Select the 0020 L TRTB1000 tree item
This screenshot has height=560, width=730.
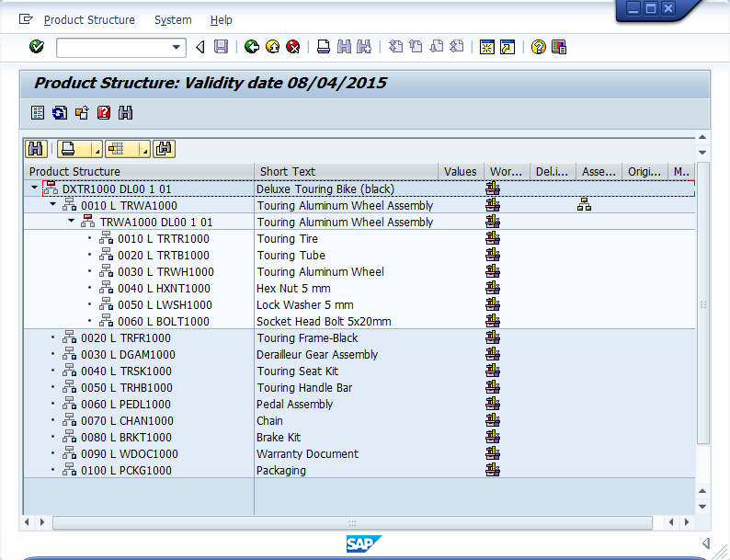pyautogui.click(x=164, y=256)
